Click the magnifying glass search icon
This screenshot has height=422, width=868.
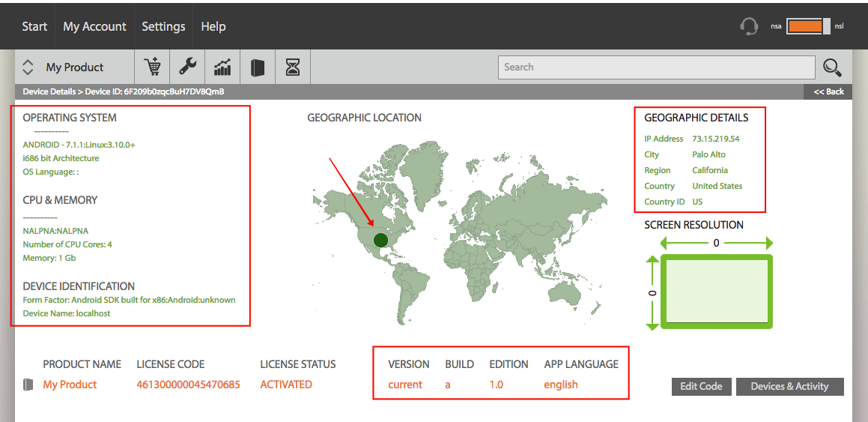(x=832, y=67)
